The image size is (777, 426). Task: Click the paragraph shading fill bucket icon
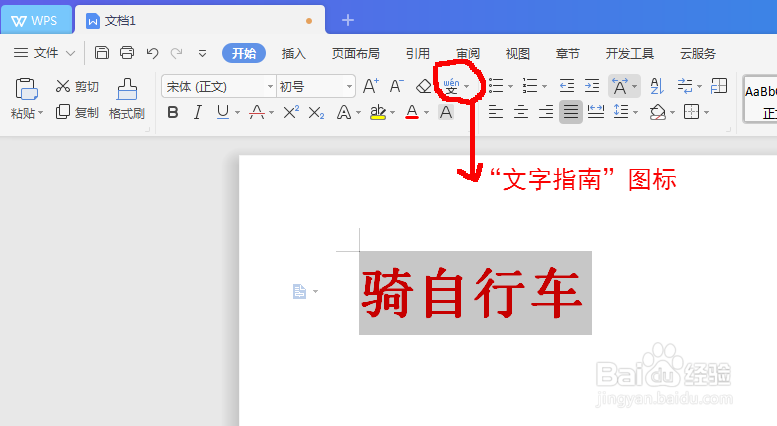tap(658, 112)
